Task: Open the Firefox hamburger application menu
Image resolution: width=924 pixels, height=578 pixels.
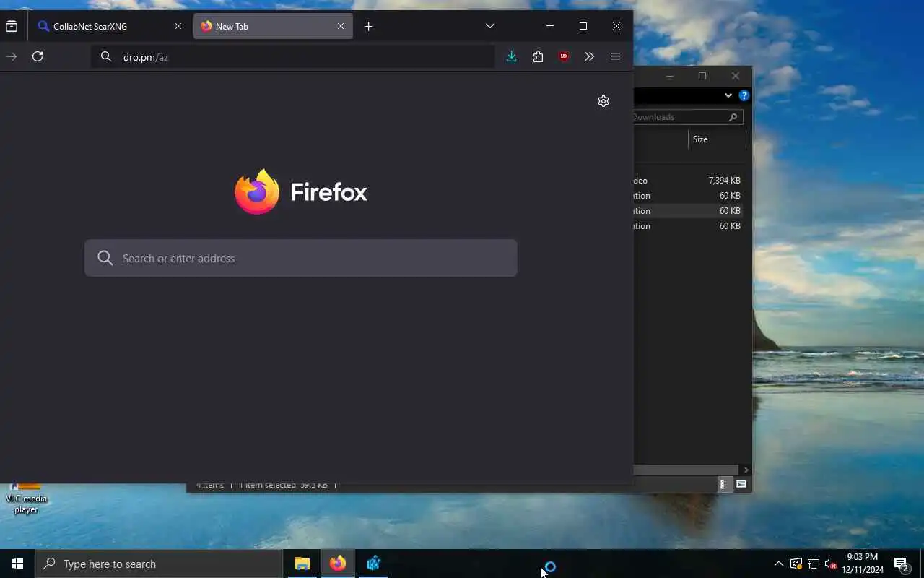Action: [616, 56]
